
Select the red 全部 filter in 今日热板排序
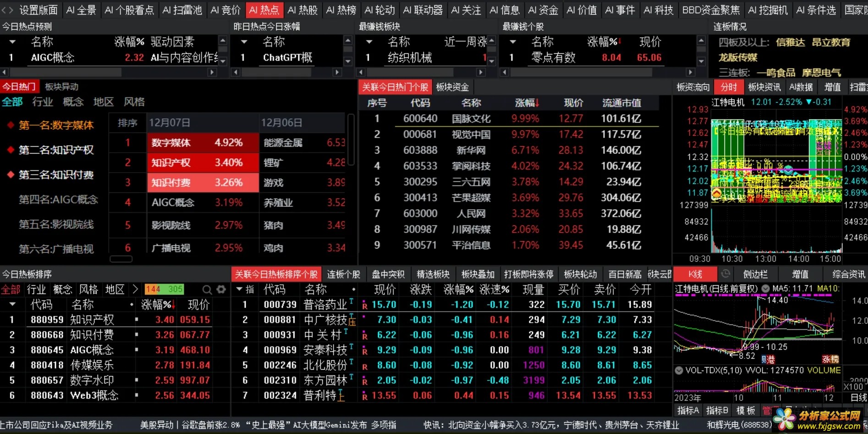(11, 289)
